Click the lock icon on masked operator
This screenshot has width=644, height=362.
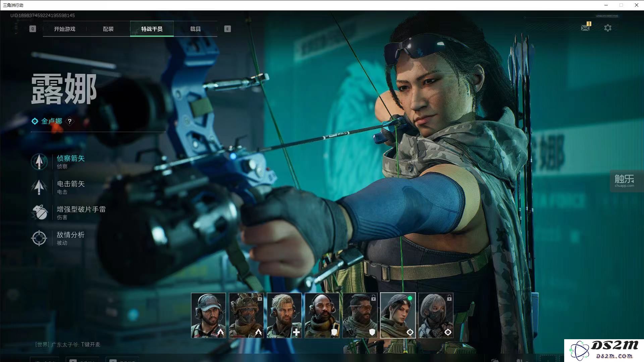tap(449, 298)
